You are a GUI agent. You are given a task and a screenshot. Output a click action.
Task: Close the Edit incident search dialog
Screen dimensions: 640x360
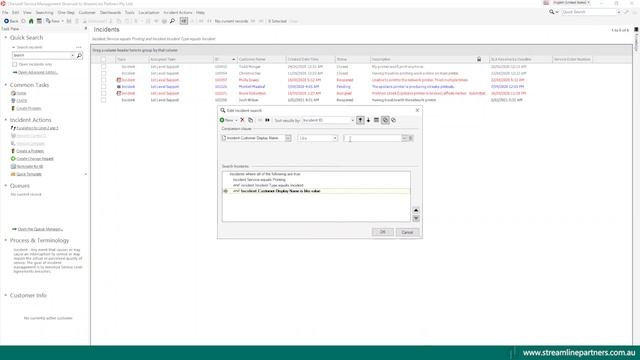click(417, 110)
